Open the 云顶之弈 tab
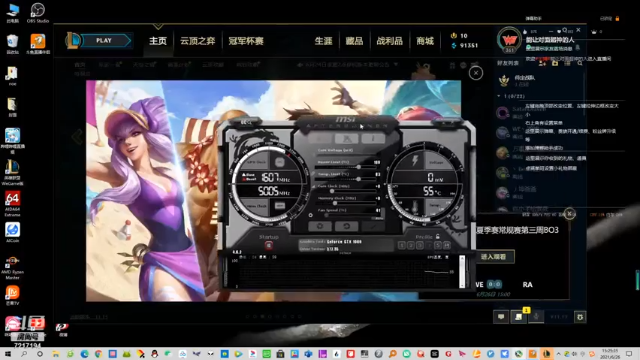The width and height of the screenshot is (640, 360). pyautogui.click(x=198, y=41)
